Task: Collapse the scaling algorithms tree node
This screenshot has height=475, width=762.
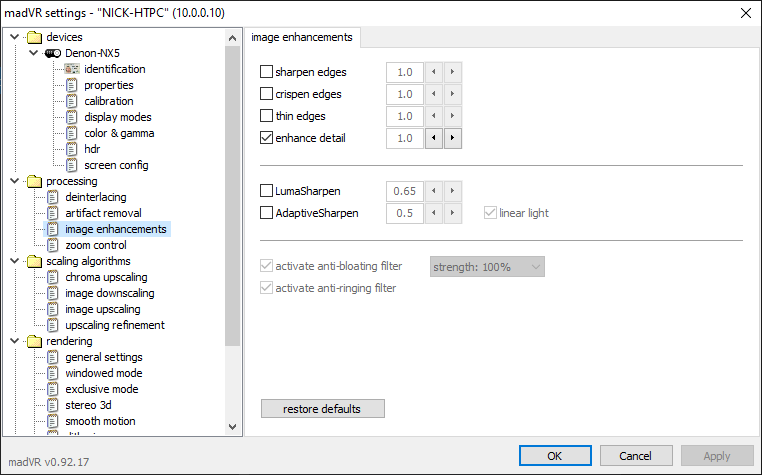Action: pos(14,261)
